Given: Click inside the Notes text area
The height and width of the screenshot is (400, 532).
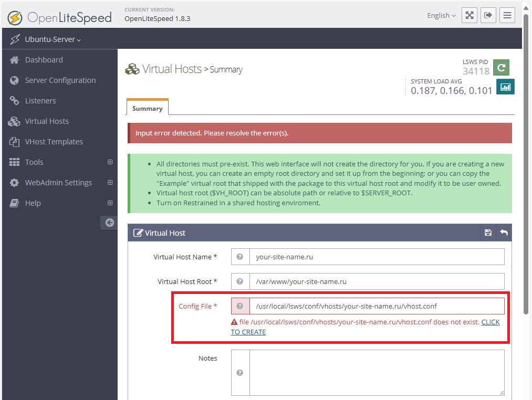Looking at the screenshot, I should tap(377, 373).
